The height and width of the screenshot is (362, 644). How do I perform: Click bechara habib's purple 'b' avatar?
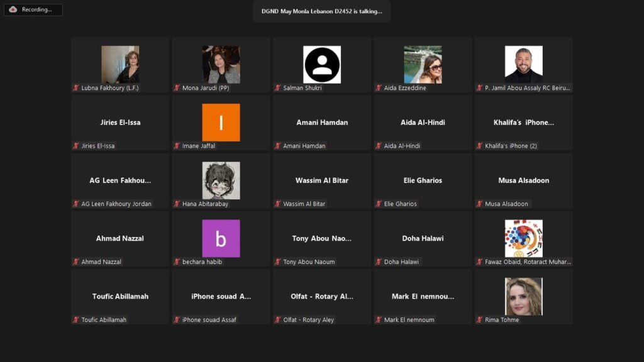click(x=221, y=238)
